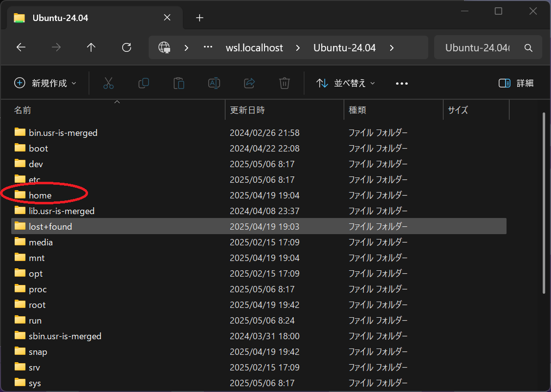Click the date 2024/04/08 23:37

coord(264,211)
